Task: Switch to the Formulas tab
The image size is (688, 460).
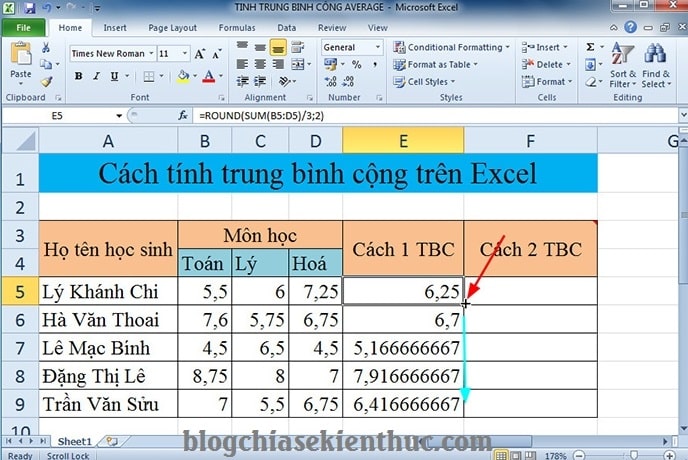Action: click(237, 28)
